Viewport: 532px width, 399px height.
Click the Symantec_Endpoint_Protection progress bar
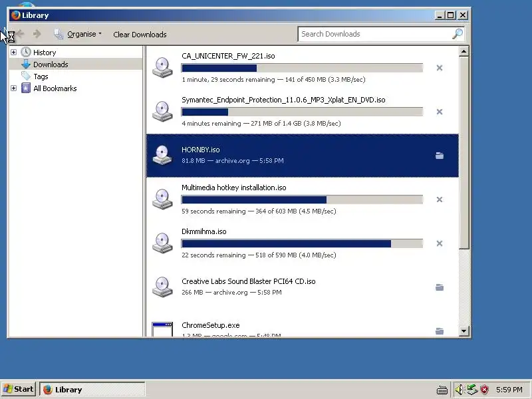tap(302, 112)
